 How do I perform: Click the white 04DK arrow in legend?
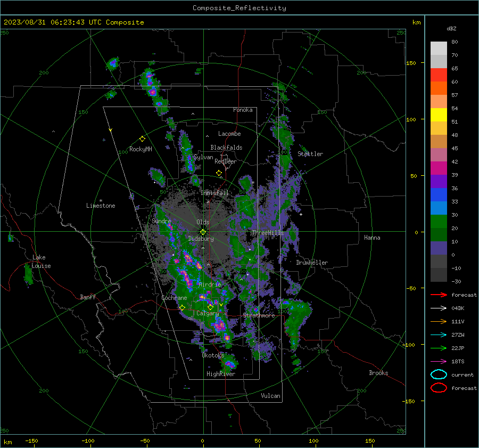coord(439,308)
